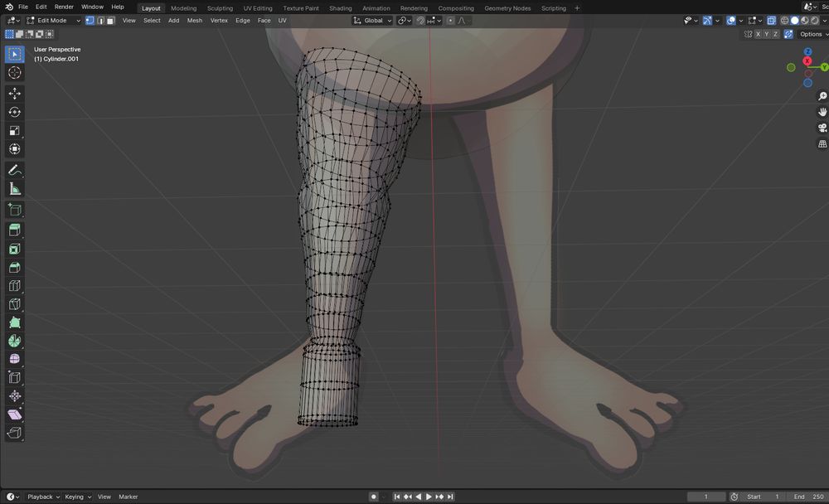Pick the Knife tool
The height and width of the screenshot is (504, 829).
pyautogui.click(x=15, y=304)
